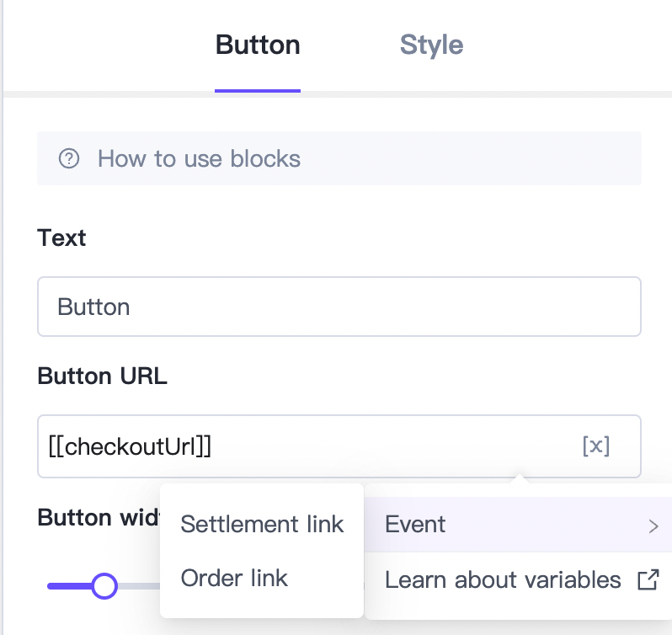Image resolution: width=672 pixels, height=635 pixels.
Task: Click the external link icon beside variables
Action: [x=648, y=579]
